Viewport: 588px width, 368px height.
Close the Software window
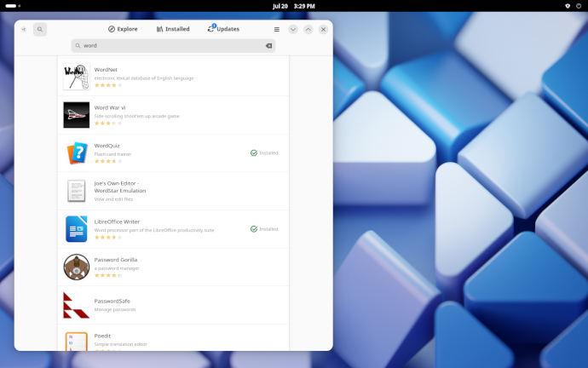(x=323, y=29)
